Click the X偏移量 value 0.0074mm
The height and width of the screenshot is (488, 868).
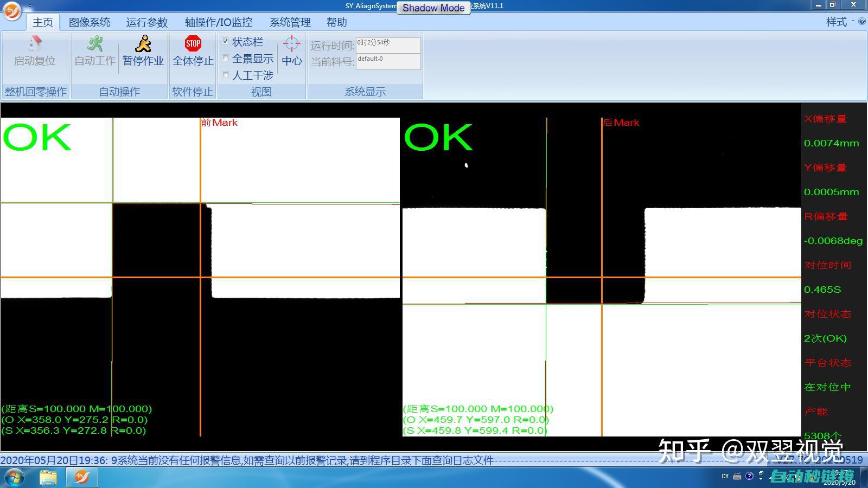point(831,143)
